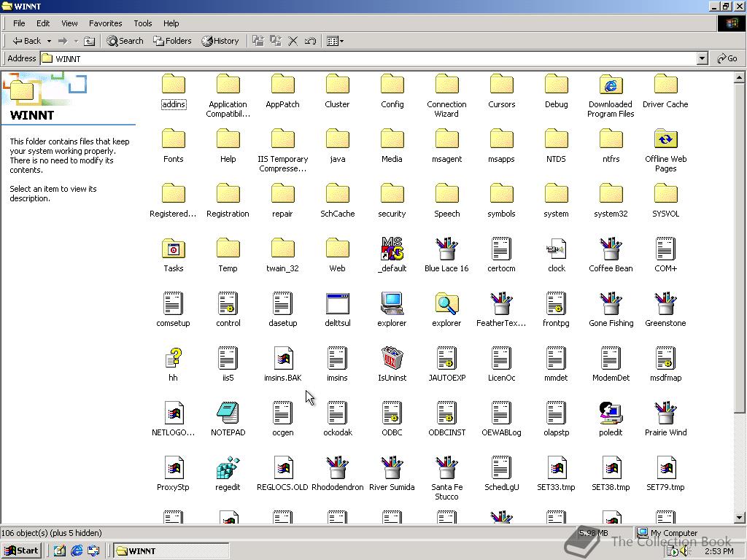Open the Tools menu
The image size is (747, 560).
[x=142, y=23]
